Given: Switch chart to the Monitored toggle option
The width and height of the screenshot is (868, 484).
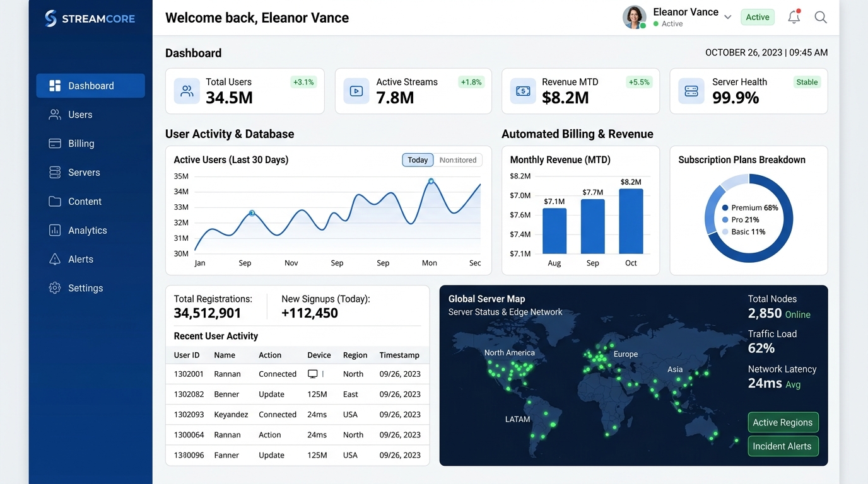Looking at the screenshot, I should [458, 160].
